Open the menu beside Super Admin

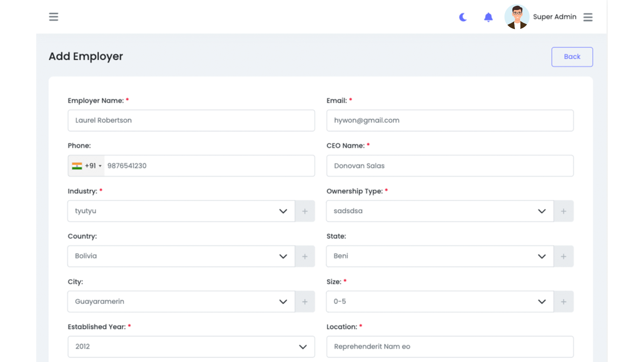tap(588, 17)
